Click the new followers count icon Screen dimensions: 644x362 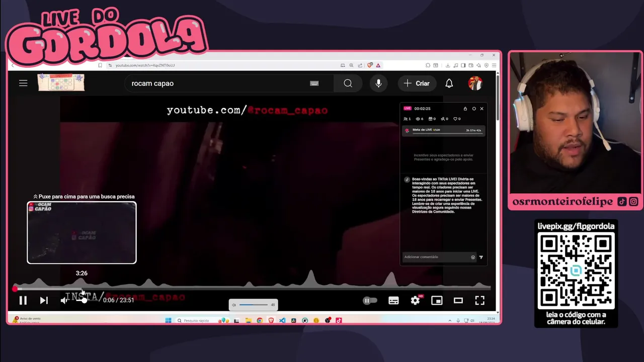444,119
